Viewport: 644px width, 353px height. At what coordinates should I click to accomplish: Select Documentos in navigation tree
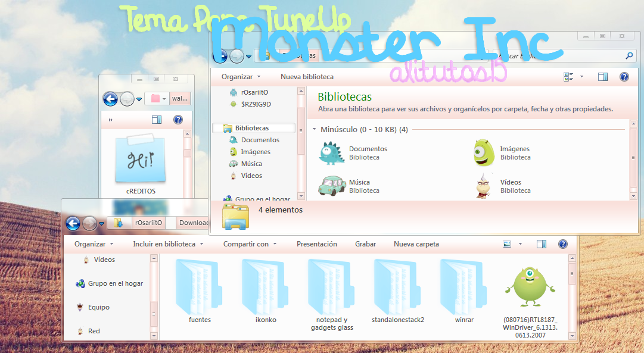(x=260, y=140)
